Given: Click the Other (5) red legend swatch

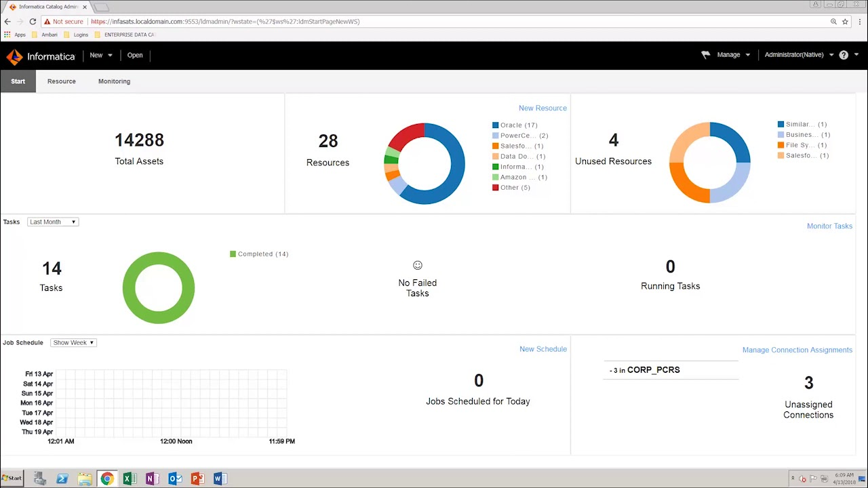Looking at the screenshot, I should pyautogui.click(x=496, y=187).
